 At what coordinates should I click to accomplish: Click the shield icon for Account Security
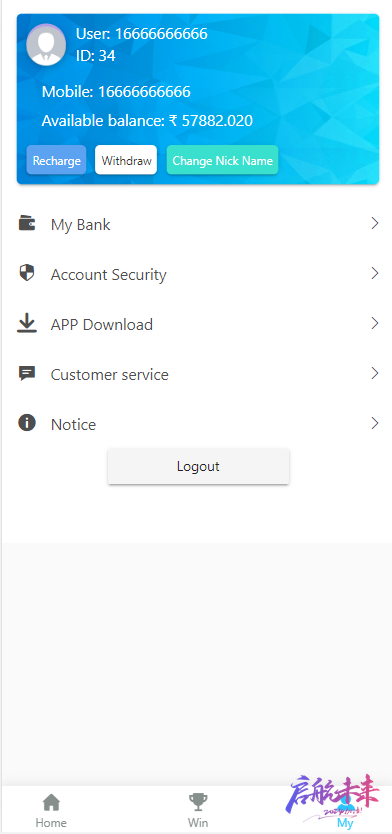[x=27, y=273]
